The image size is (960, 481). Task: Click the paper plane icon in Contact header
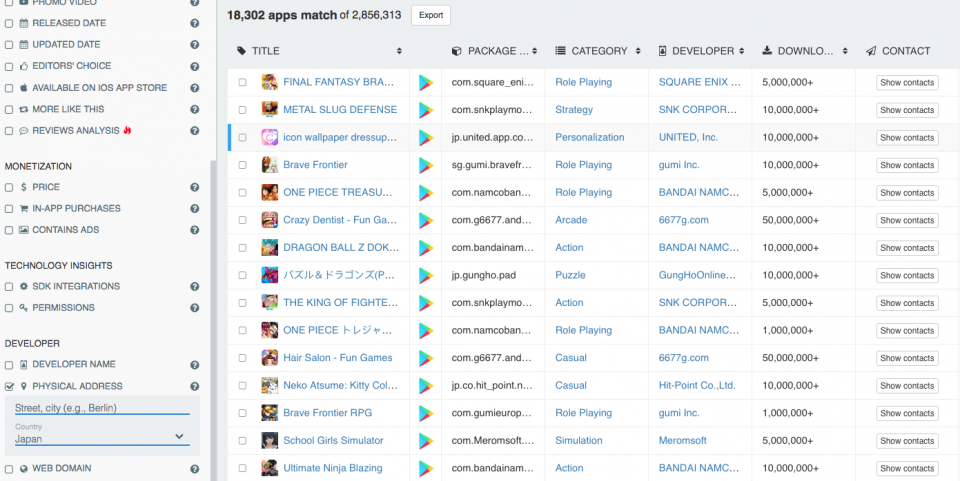click(871, 51)
